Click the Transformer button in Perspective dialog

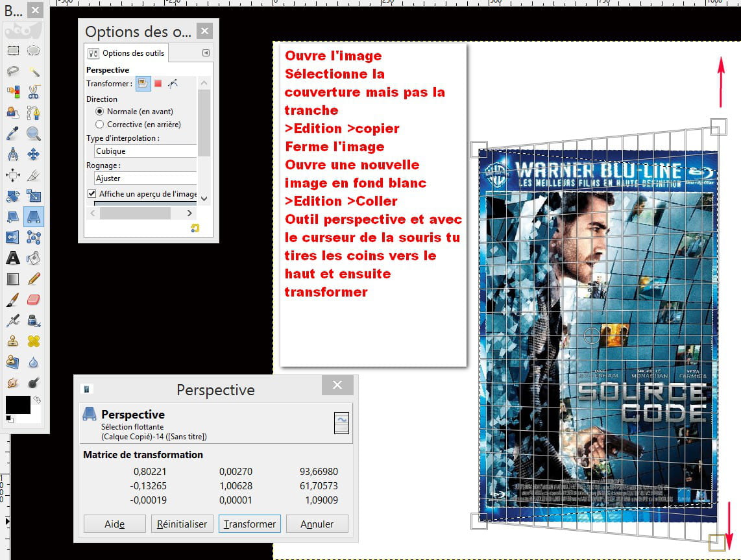[x=250, y=524]
